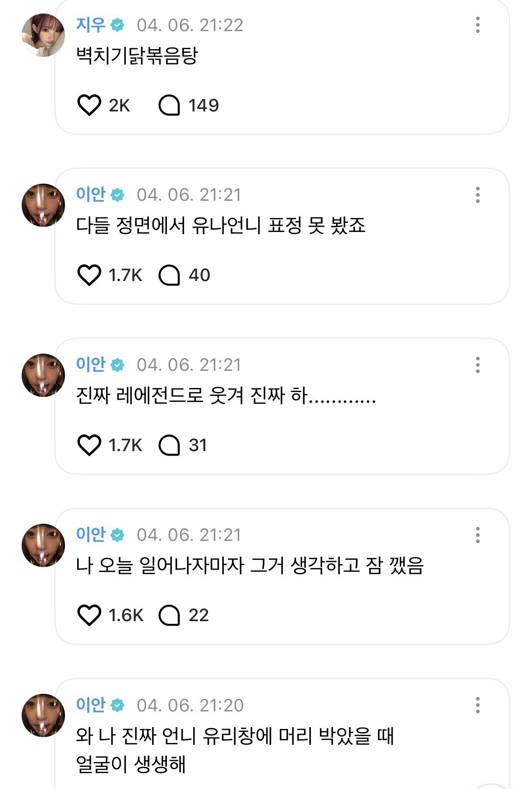The image size is (532, 789).
Task: Open the post text 와 나 진짜 언니 유리창에
Action: coord(235,749)
